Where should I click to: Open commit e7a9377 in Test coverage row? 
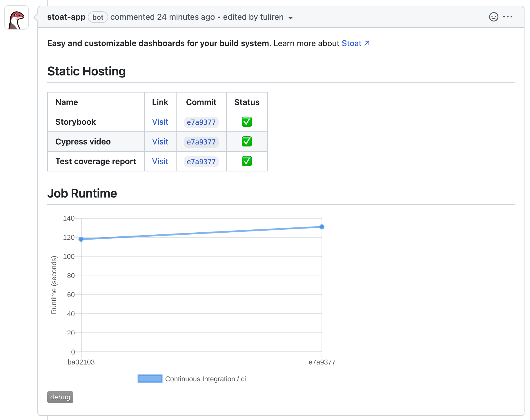tap(201, 162)
